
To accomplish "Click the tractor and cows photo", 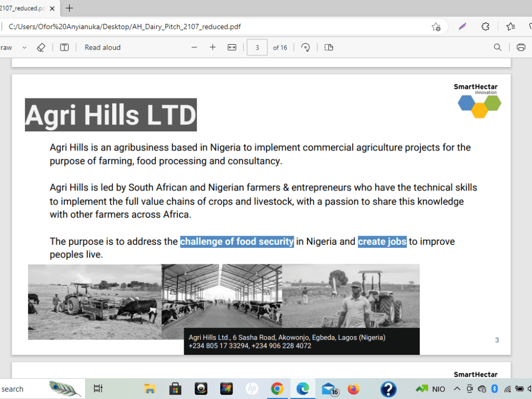I will [x=95, y=302].
